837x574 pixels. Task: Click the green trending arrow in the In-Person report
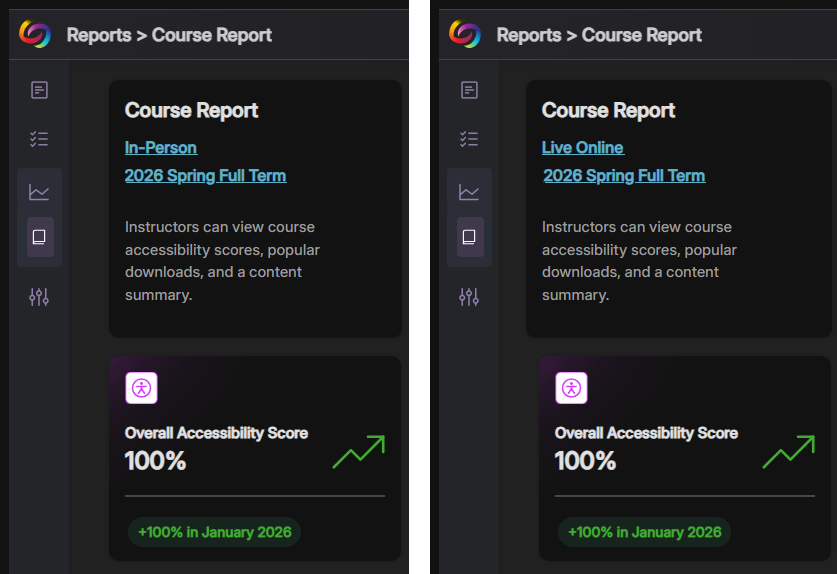(358, 452)
